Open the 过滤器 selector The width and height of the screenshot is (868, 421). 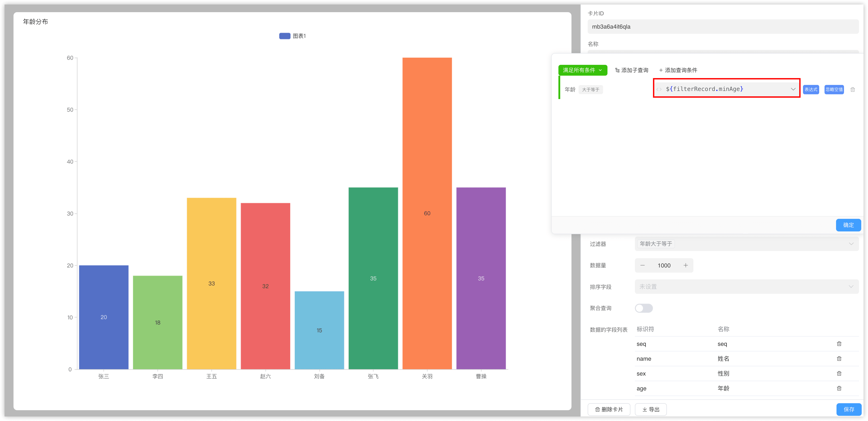coord(746,244)
